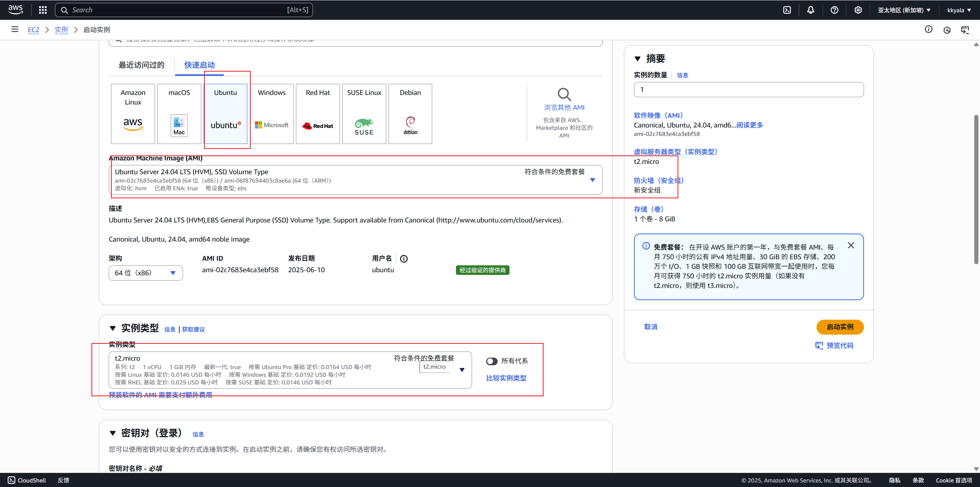Image resolution: width=980 pixels, height=487 pixels.
Task: Select the Debian AMI tile
Action: point(410,114)
